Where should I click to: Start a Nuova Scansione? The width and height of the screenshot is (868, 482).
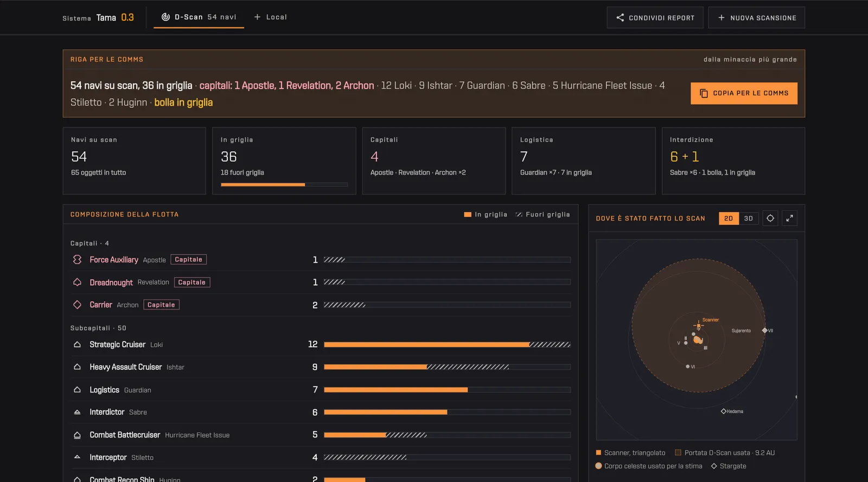coord(757,18)
